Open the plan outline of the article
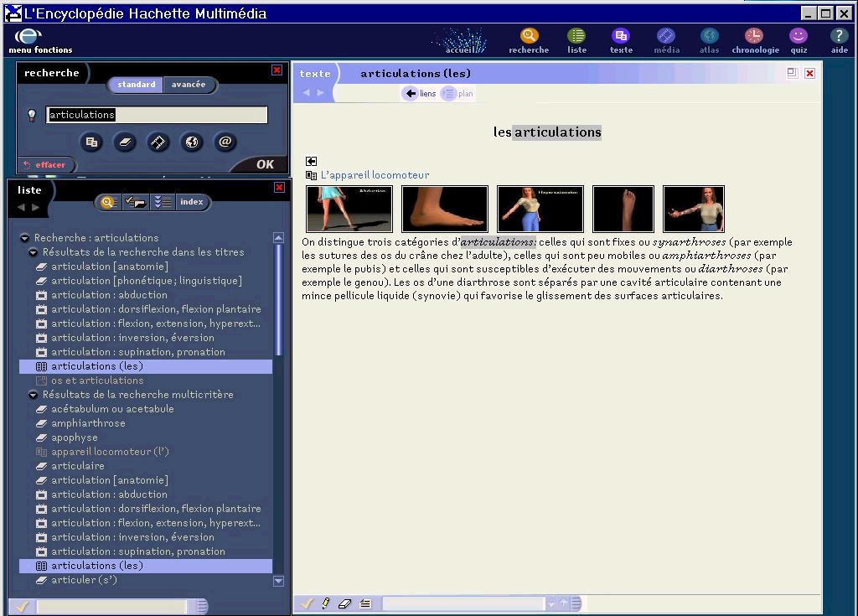 (457, 94)
